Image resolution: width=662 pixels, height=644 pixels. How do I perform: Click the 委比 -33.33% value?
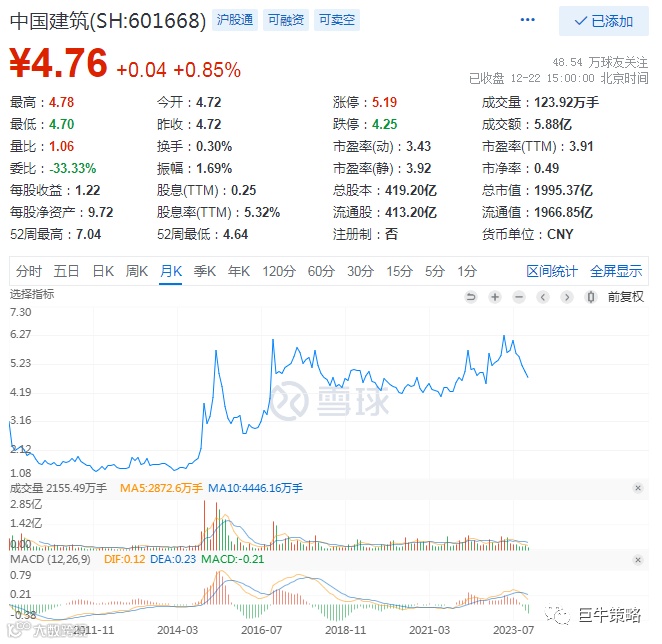73,168
